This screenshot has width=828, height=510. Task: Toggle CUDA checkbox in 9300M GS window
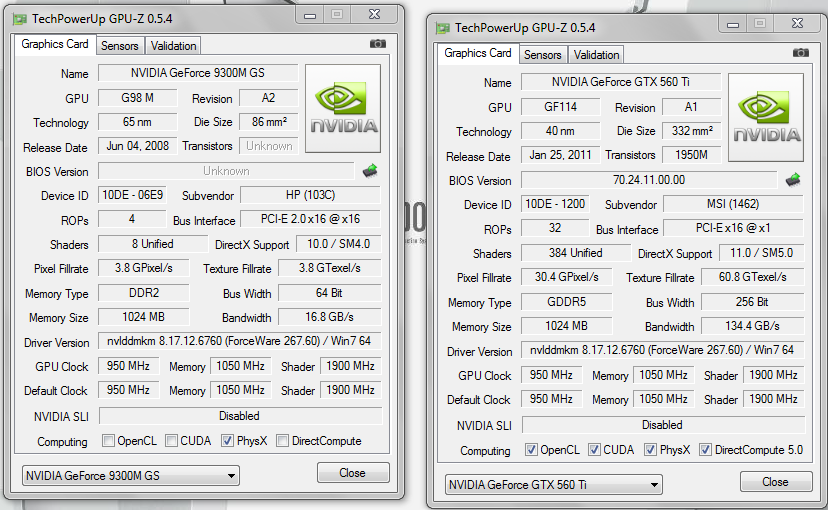coord(171,440)
